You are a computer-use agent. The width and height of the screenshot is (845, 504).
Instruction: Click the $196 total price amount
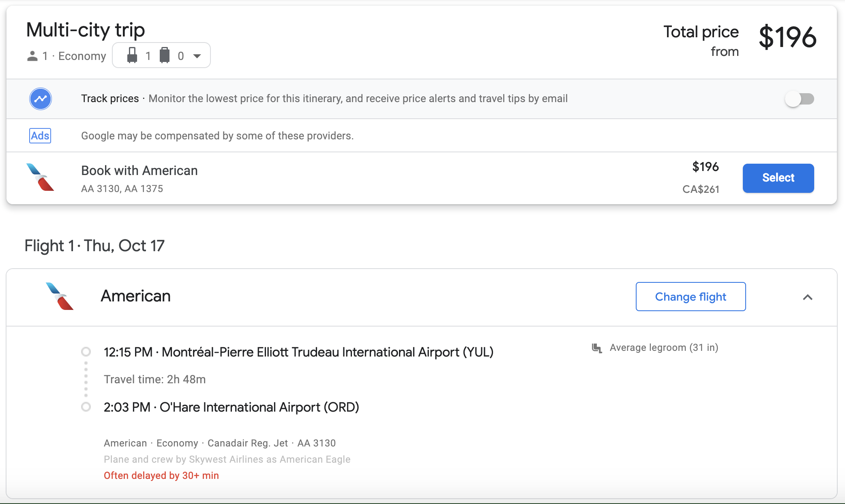click(787, 37)
